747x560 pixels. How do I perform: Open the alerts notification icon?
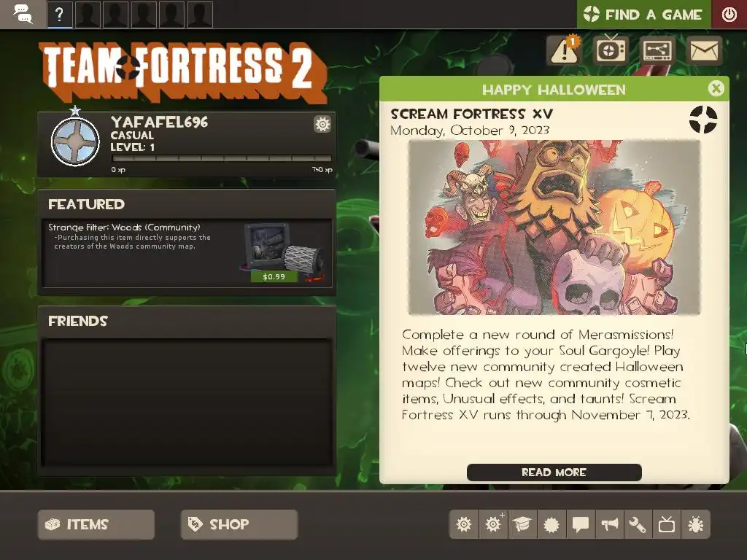[x=565, y=50]
